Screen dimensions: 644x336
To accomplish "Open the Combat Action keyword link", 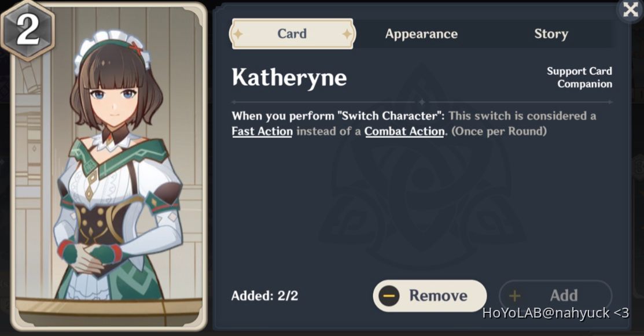I will click(404, 131).
